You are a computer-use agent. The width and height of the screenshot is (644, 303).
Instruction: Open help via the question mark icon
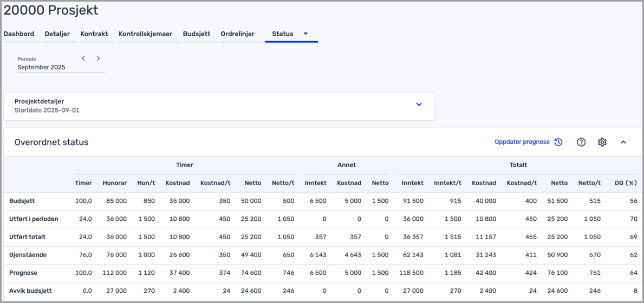click(x=581, y=142)
